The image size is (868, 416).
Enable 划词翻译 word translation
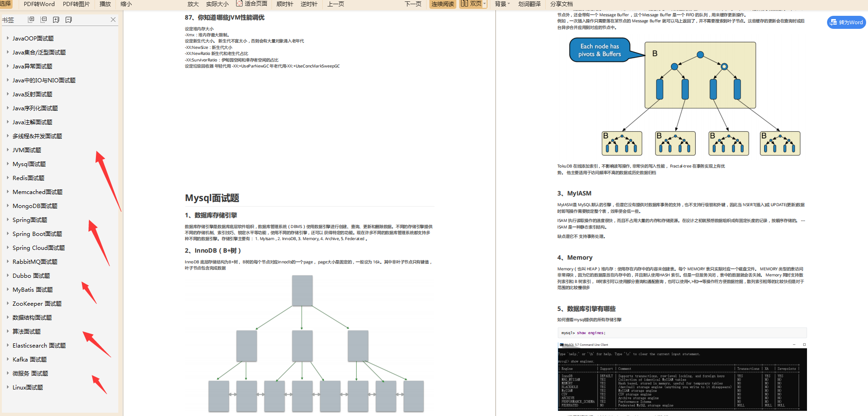pos(529,4)
